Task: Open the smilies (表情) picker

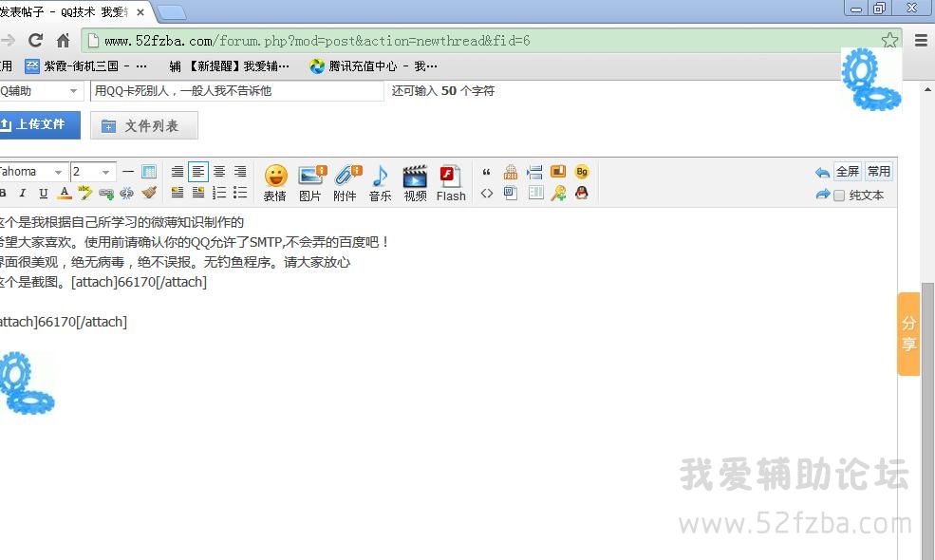Action: (275, 183)
